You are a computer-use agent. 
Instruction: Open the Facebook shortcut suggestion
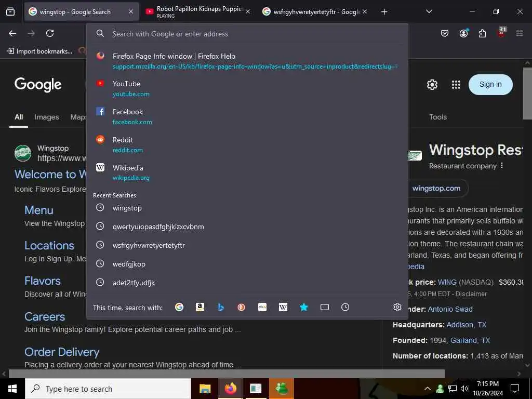pos(247,117)
